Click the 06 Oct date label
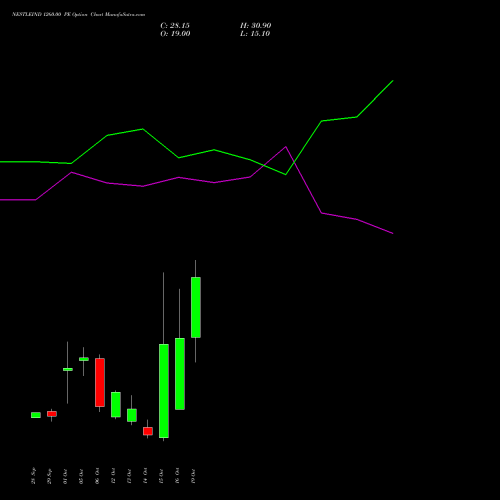The height and width of the screenshot is (500, 500). 97,476
